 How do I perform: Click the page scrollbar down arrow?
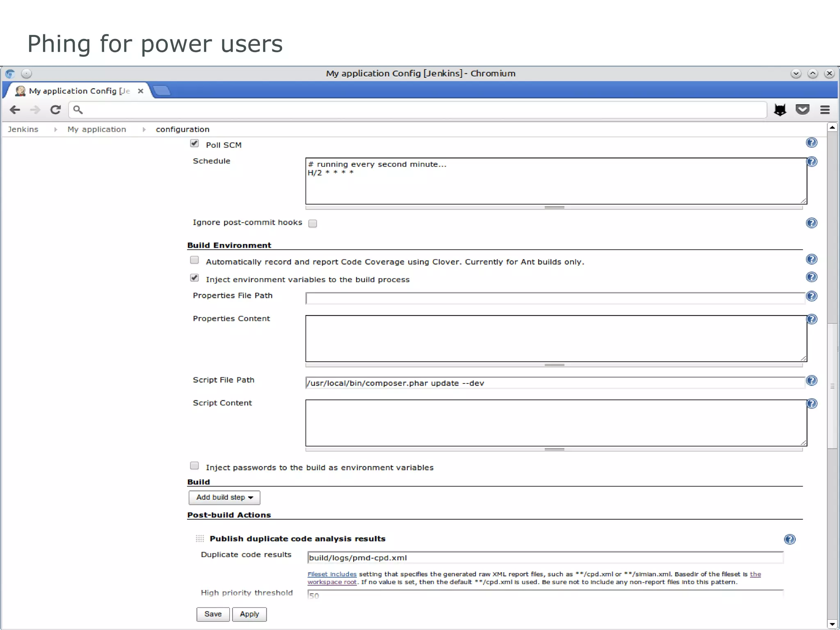click(832, 624)
